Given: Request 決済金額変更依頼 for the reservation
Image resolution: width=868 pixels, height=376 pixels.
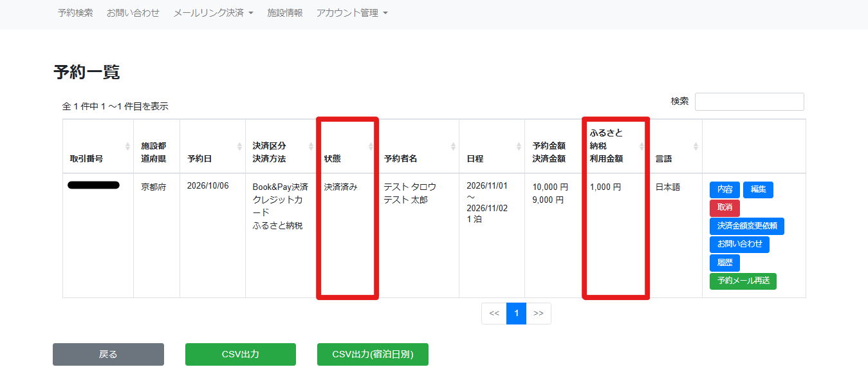Looking at the screenshot, I should [x=747, y=226].
